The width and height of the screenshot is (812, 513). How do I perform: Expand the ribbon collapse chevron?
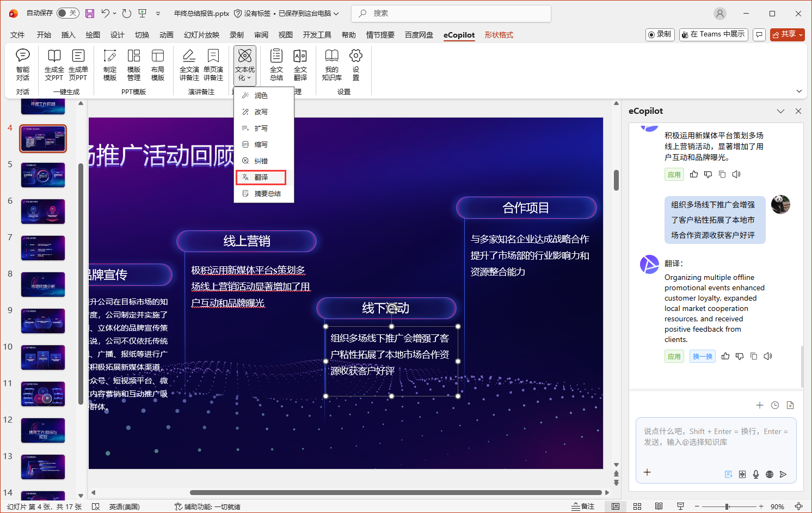[799, 91]
